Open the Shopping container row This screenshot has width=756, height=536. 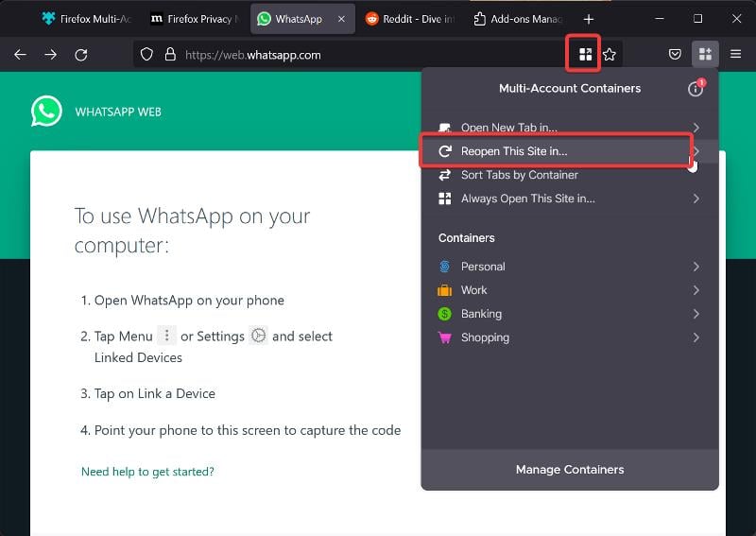click(x=570, y=337)
